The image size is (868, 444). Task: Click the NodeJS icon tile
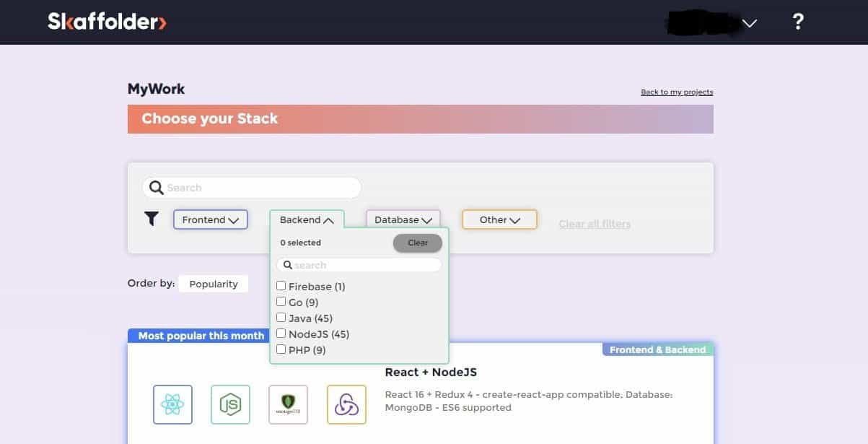(x=230, y=404)
